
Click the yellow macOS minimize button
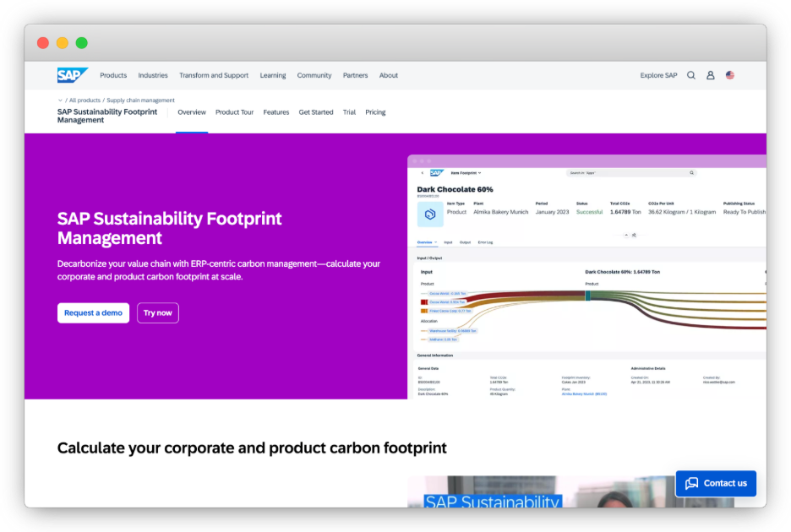62,43
